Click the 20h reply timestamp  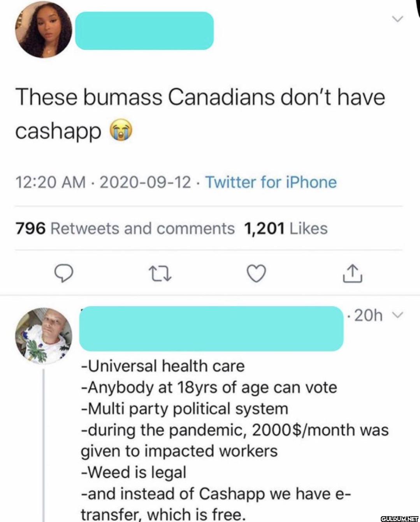pos(367,315)
